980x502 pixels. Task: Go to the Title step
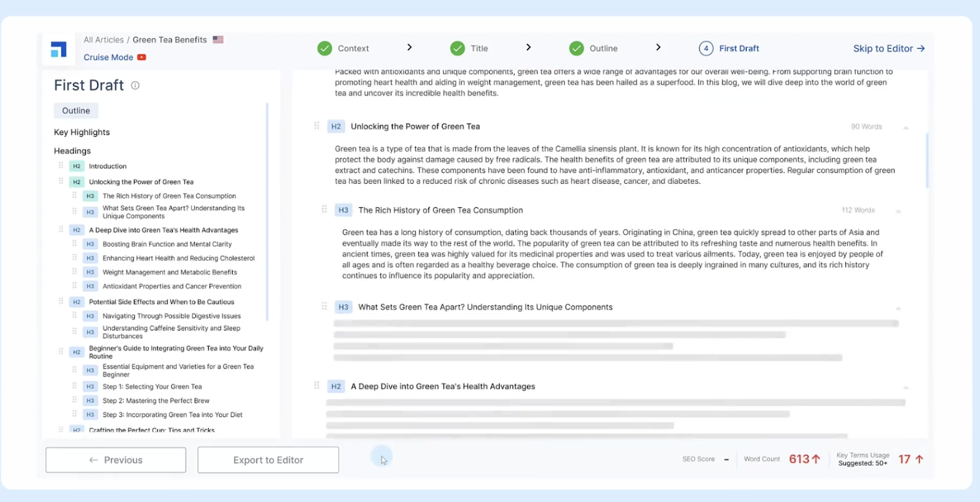tap(479, 48)
